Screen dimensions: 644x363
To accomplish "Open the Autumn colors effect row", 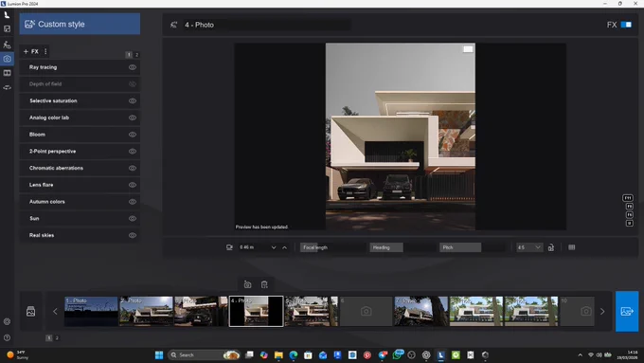I will tap(80, 202).
